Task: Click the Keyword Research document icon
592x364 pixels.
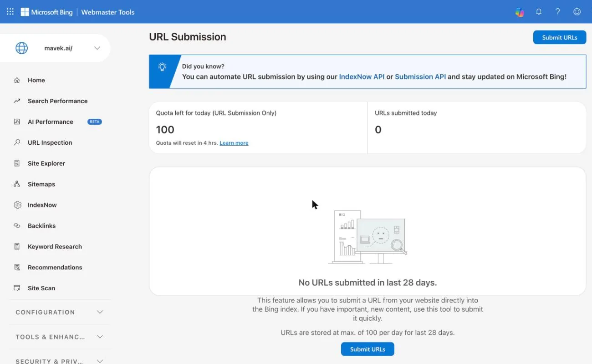Action: click(x=17, y=247)
